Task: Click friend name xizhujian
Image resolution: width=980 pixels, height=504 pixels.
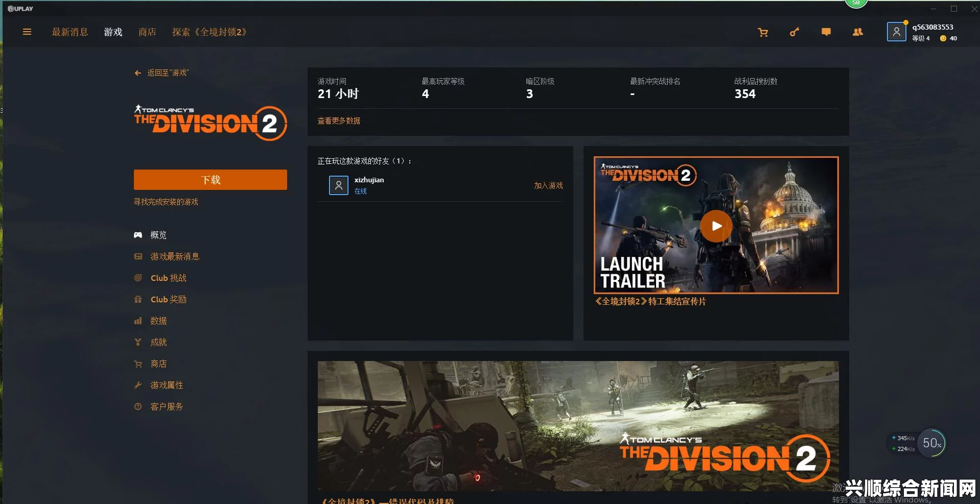Action: pyautogui.click(x=369, y=180)
